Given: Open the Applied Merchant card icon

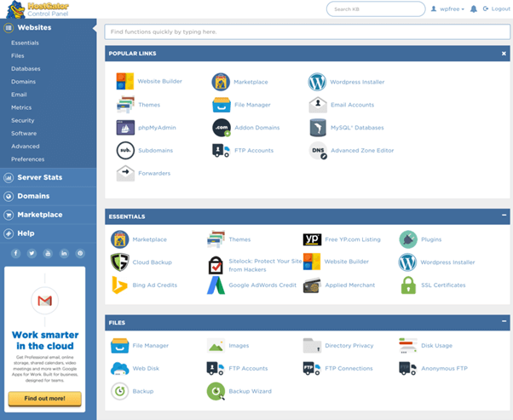Looking at the screenshot, I should (312, 285).
